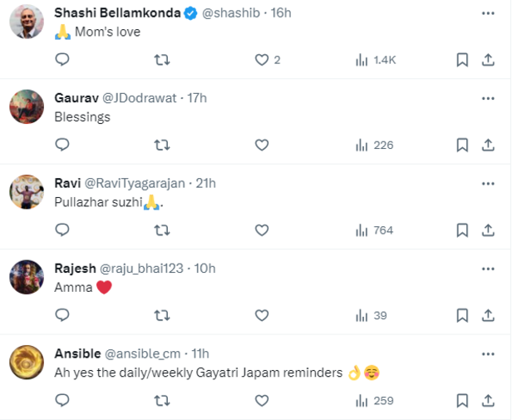Image resolution: width=512 pixels, height=420 pixels.
Task: View analytics for Ravi's tweet showing 764
Action: click(x=374, y=230)
